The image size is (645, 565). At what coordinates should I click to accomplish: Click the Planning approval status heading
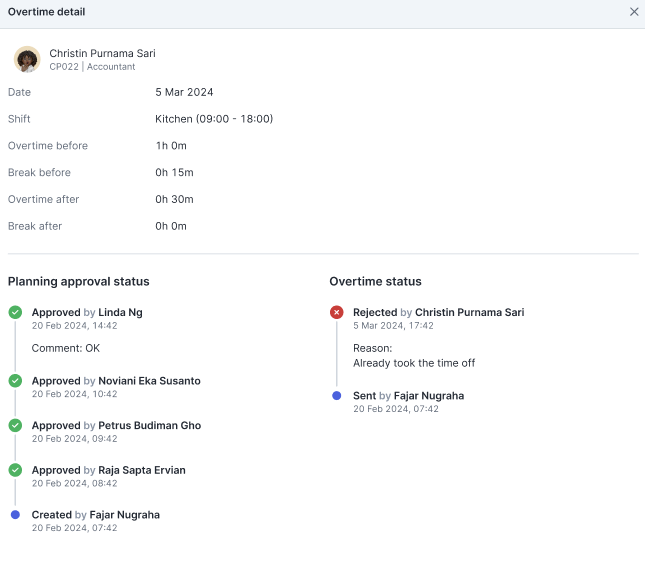pyautogui.click(x=79, y=282)
